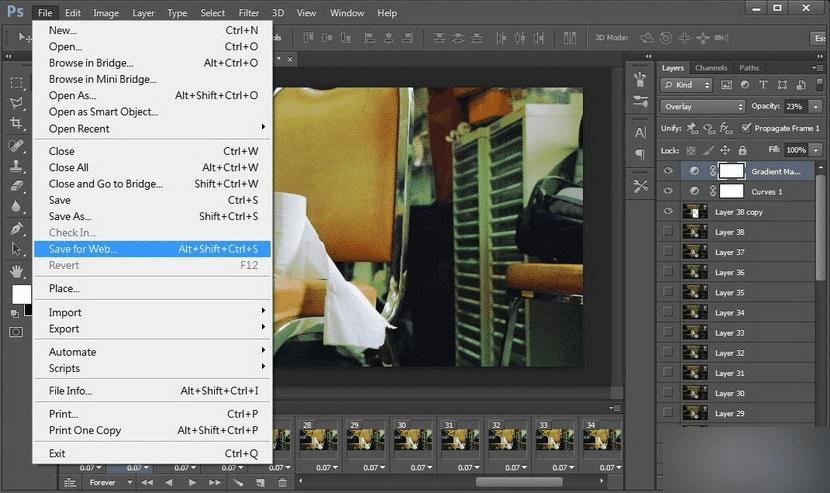Show Layer 35 visibility box

coord(668,292)
